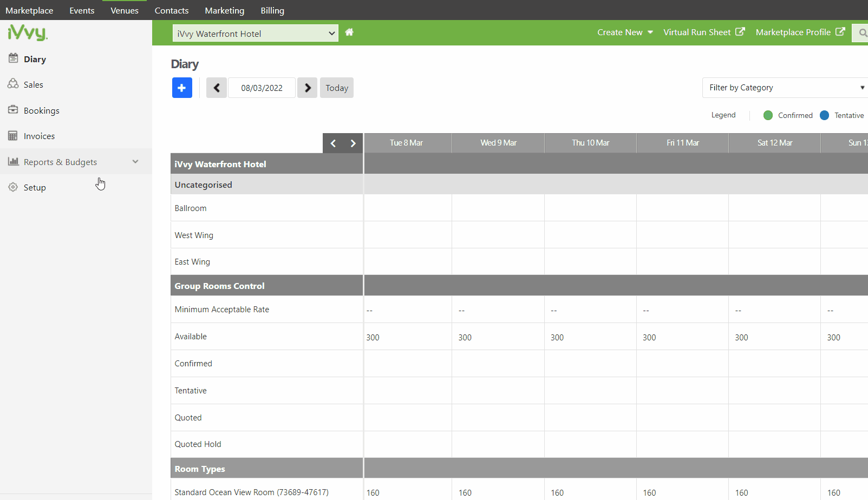
Task: Click the home icon beside the venue selector
Action: click(349, 32)
